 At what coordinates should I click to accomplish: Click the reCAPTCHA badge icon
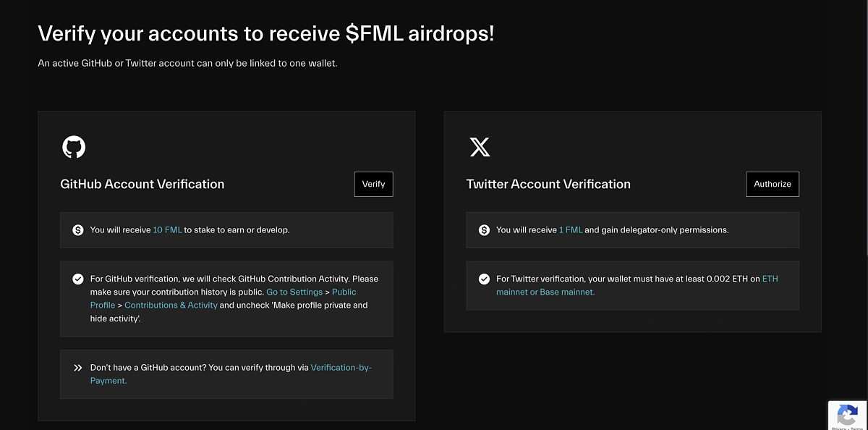point(847,416)
